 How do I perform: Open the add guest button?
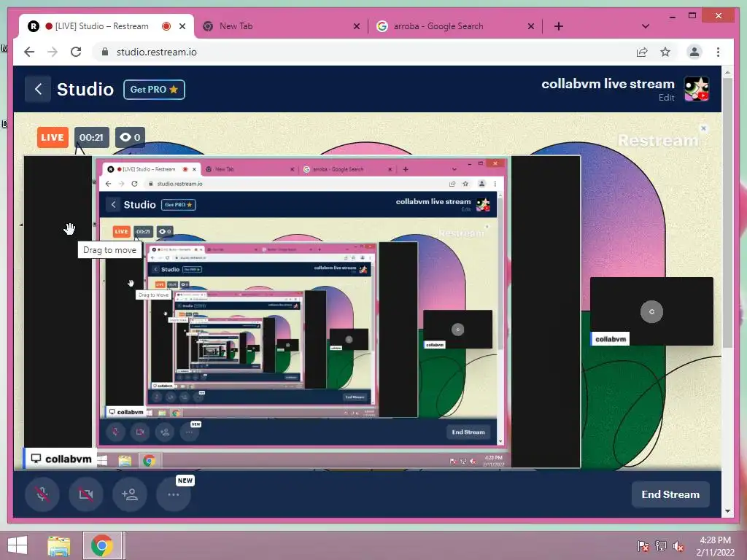[130, 494]
